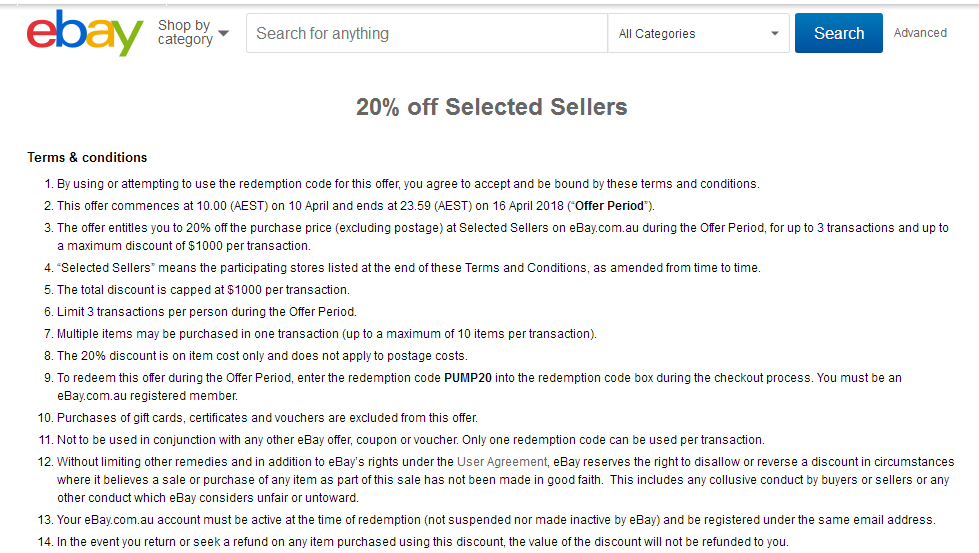Screen dimensions: 979x553
Task: Open the User Agreement link
Action: click(x=502, y=462)
